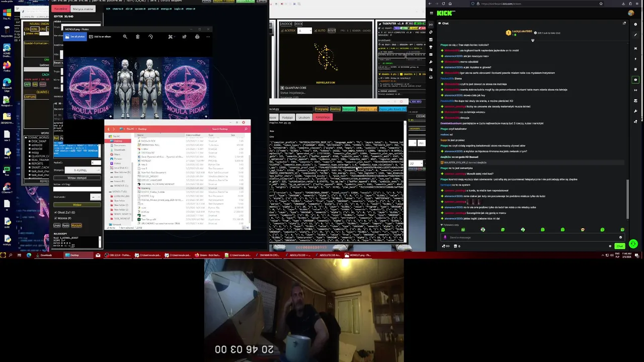Browser URL address bar
Screen dimensions: 644x362
[536, 4]
